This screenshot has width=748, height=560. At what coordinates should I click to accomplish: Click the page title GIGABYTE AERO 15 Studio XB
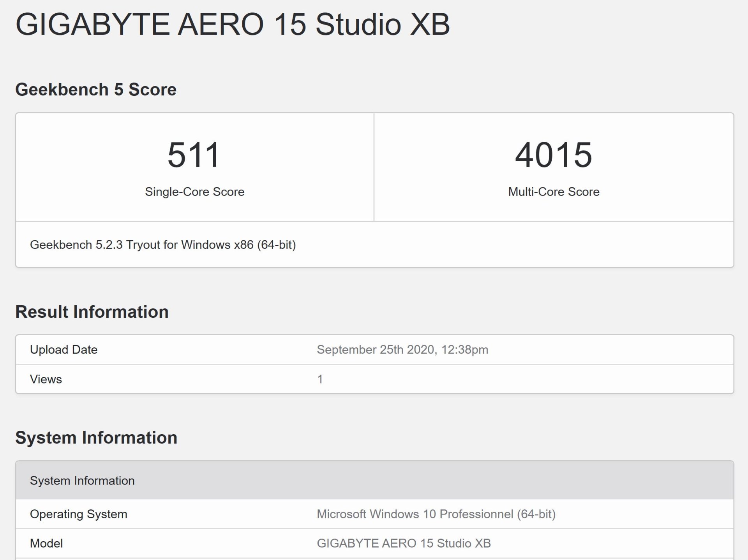[233, 25]
